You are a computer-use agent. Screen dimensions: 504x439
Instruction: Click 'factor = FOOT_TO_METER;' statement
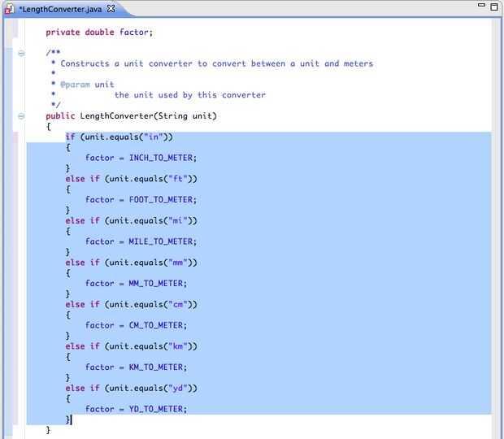coord(141,199)
